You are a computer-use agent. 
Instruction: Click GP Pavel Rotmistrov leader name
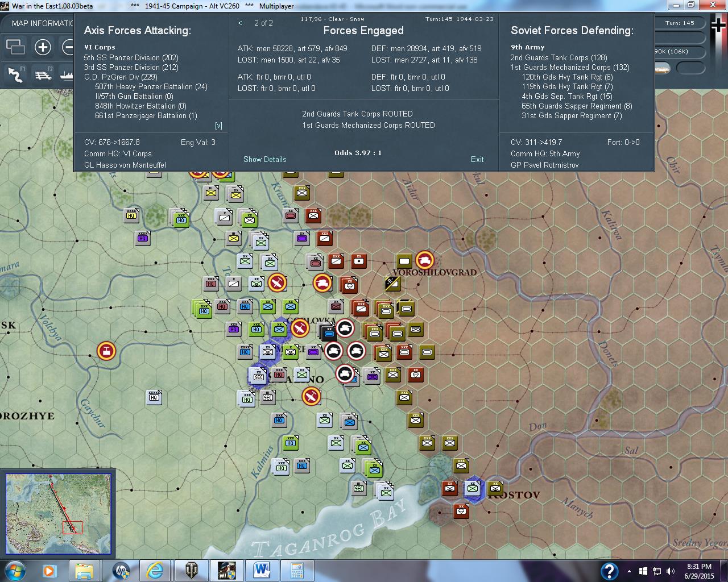[544, 165]
